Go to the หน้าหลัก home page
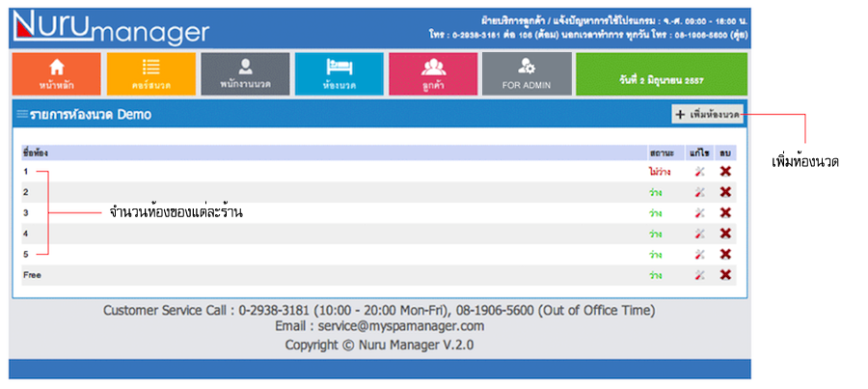This screenshot has height=389, width=868. 56,74
